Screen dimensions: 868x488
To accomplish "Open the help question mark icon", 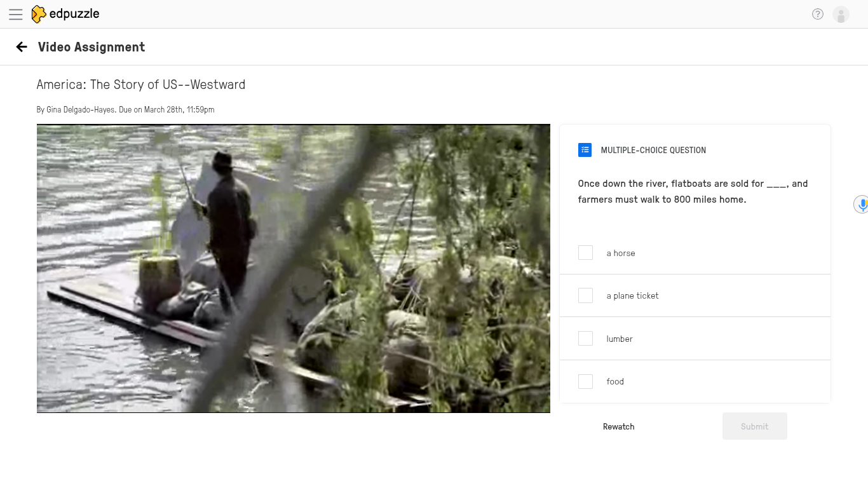I will 818,14.
